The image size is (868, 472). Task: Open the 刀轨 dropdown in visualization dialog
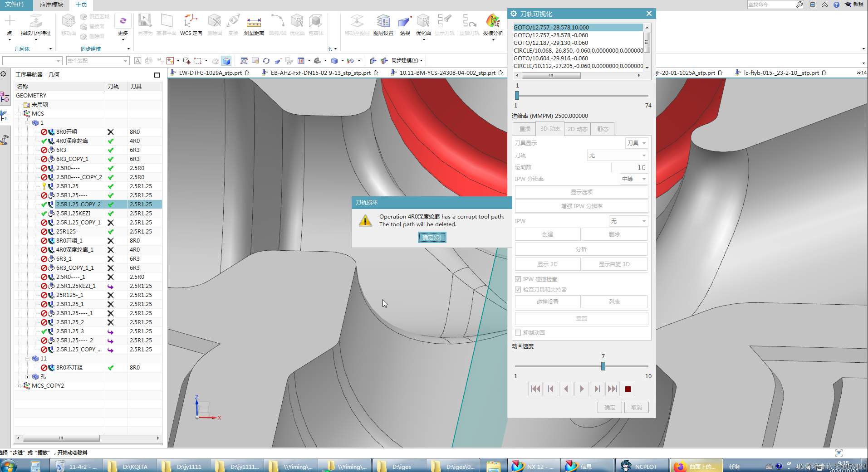coord(618,156)
